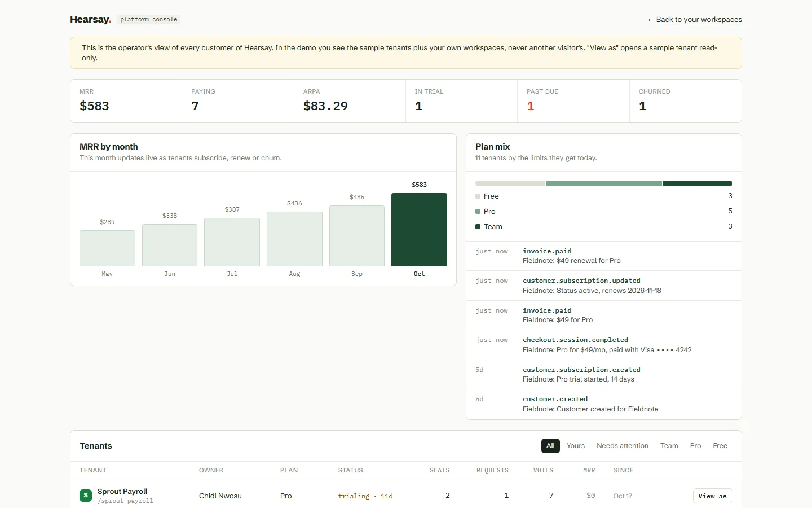This screenshot has height=508, width=812.
Task: Click the Requests column header
Action: tap(492, 470)
